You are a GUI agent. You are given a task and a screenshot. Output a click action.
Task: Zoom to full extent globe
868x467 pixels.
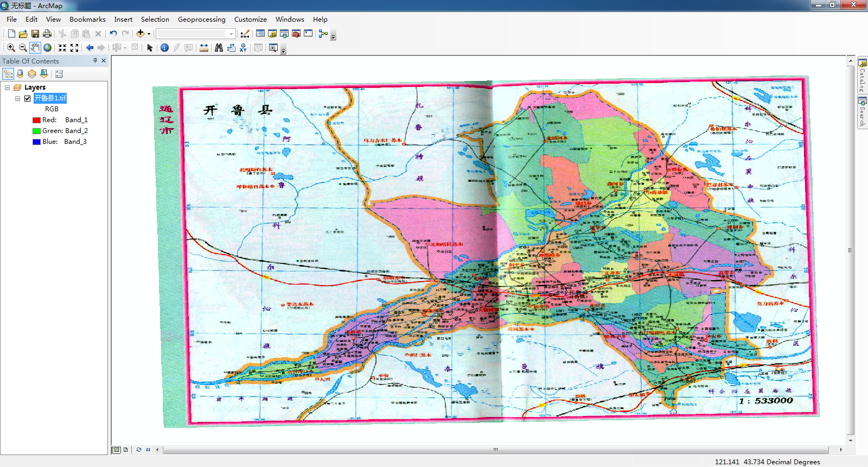pos(48,48)
